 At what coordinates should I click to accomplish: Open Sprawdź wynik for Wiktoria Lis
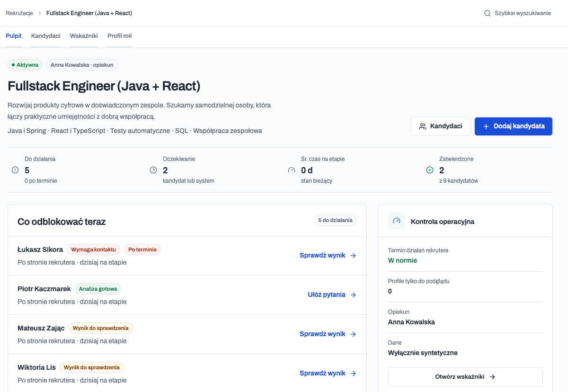328,374
